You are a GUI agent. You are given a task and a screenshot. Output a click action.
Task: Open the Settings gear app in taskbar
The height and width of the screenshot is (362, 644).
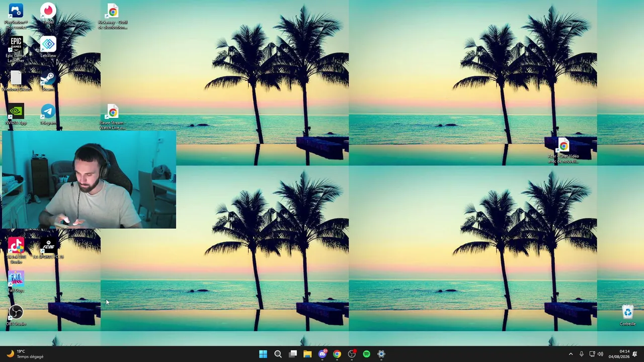tap(381, 354)
